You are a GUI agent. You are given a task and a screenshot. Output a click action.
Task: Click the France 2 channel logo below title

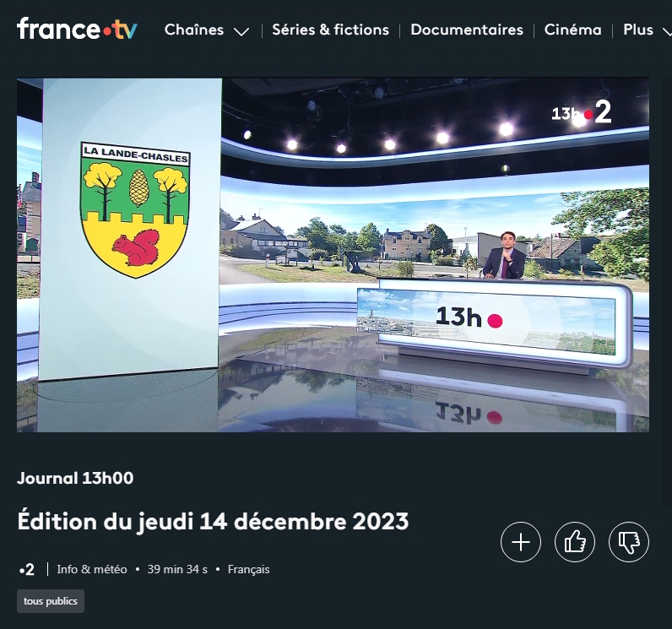(27, 569)
